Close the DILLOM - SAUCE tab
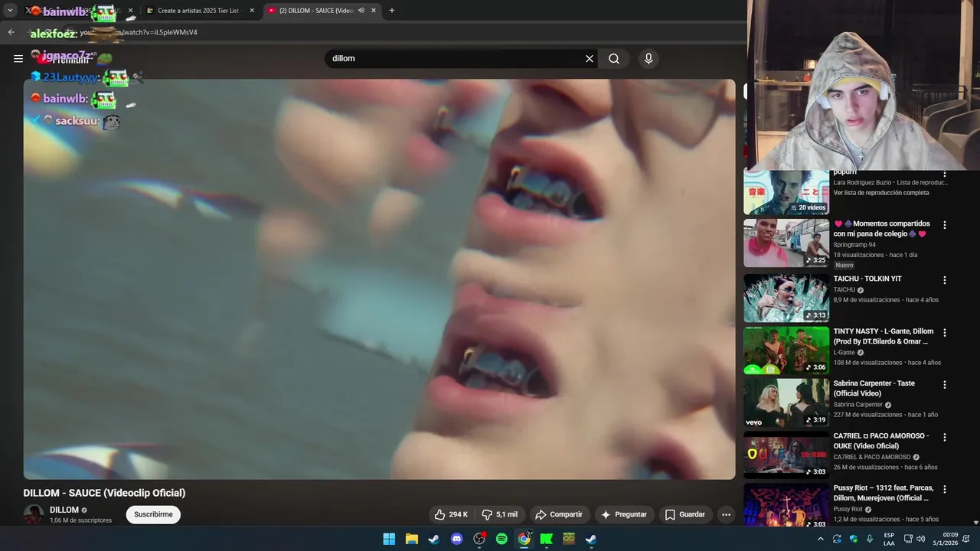Image resolution: width=980 pixels, height=551 pixels. pyautogui.click(x=374, y=11)
